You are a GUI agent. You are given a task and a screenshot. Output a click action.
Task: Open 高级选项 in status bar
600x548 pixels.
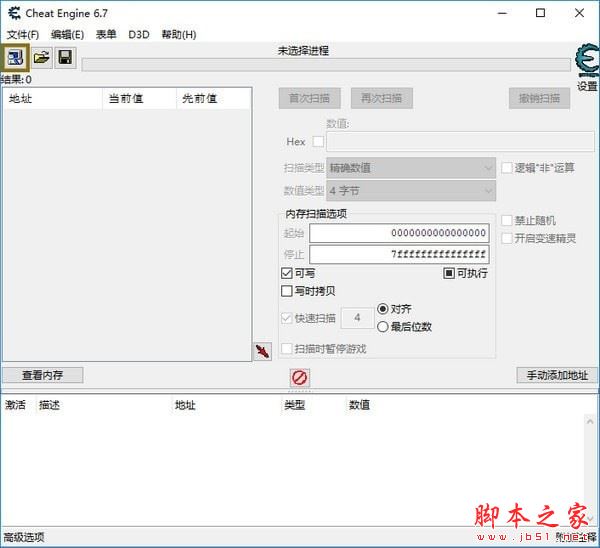point(24,537)
